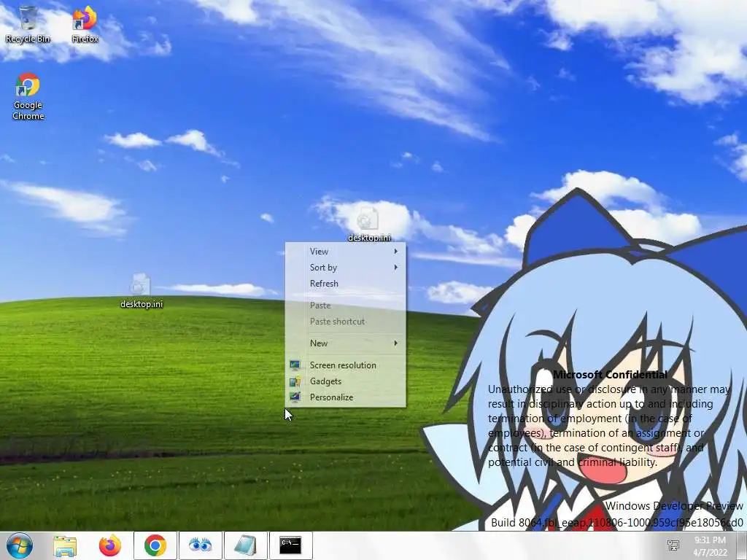The height and width of the screenshot is (560, 747).
Task: Select the Firefox desktop shortcut
Action: click(x=85, y=25)
